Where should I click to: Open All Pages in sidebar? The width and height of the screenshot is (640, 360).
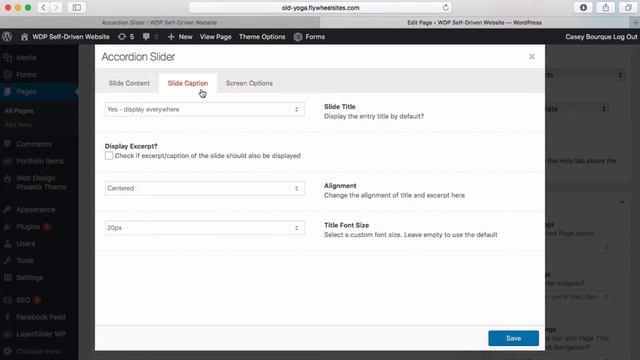click(19, 111)
